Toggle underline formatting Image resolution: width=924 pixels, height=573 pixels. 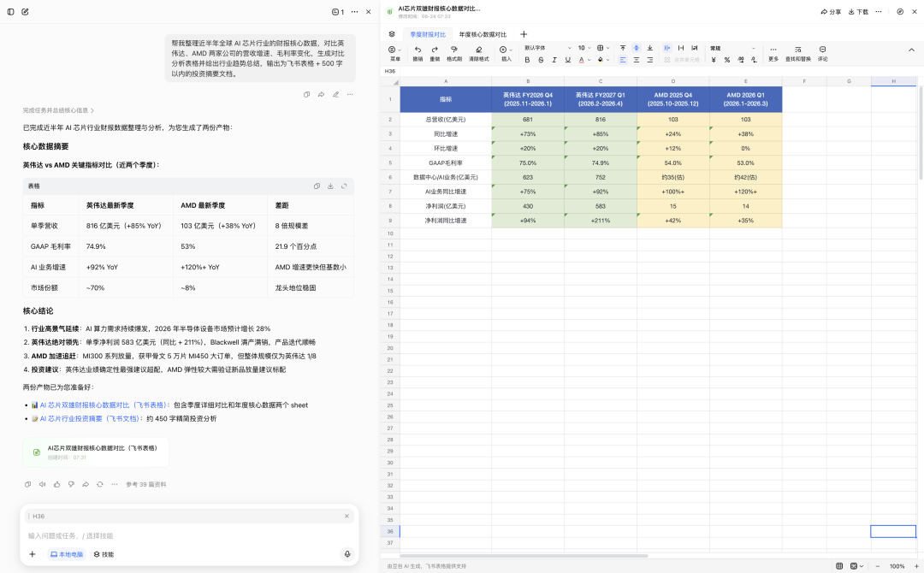point(568,60)
